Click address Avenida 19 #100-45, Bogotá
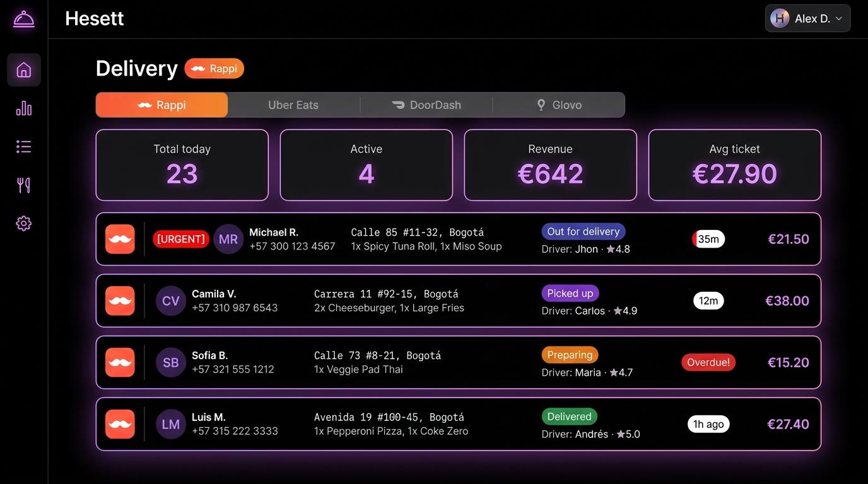This screenshot has width=868, height=484. coord(389,418)
